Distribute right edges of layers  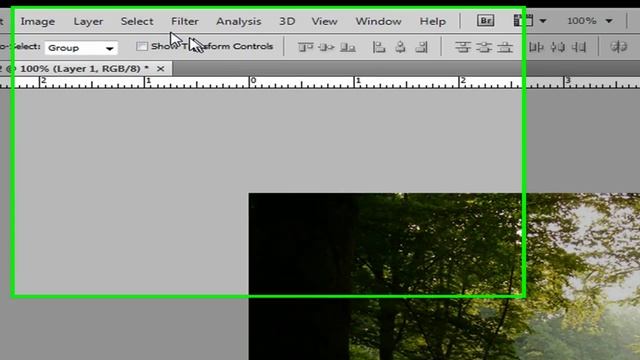click(x=579, y=47)
